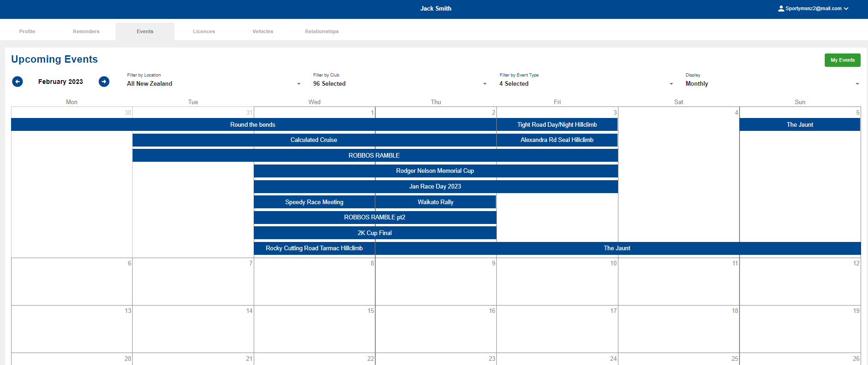Select calendar day 18
868x365 pixels.
pyautogui.click(x=679, y=329)
